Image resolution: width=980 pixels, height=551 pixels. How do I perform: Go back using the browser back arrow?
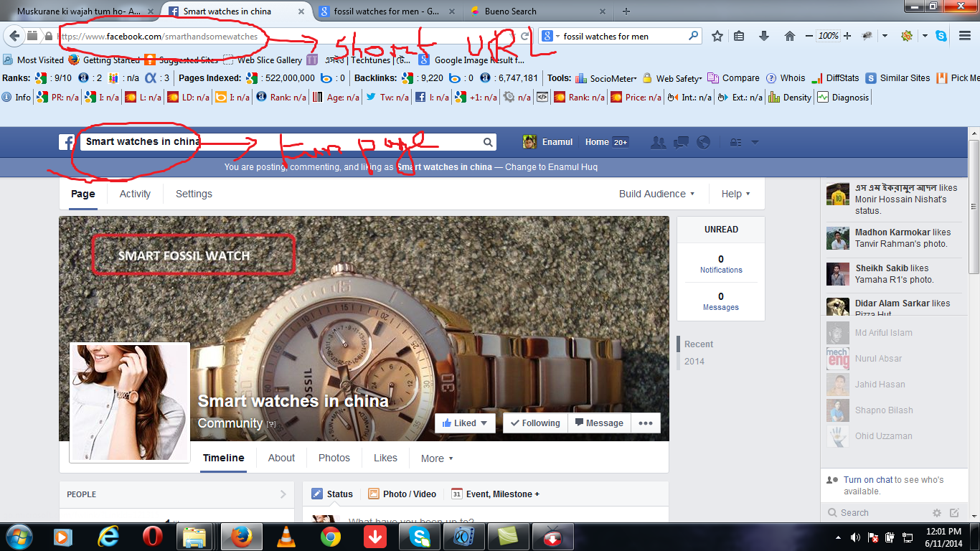(x=14, y=36)
